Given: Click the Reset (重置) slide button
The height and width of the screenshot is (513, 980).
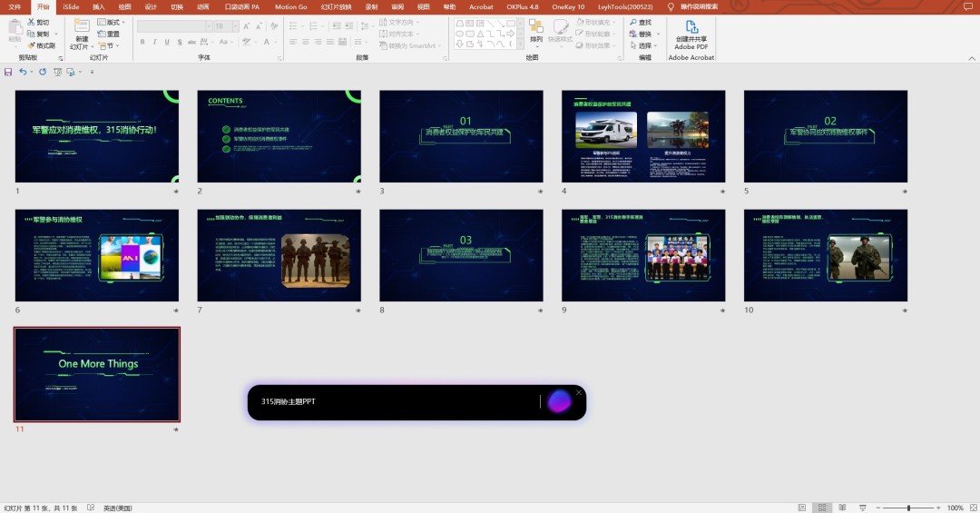Looking at the screenshot, I should [x=109, y=35].
